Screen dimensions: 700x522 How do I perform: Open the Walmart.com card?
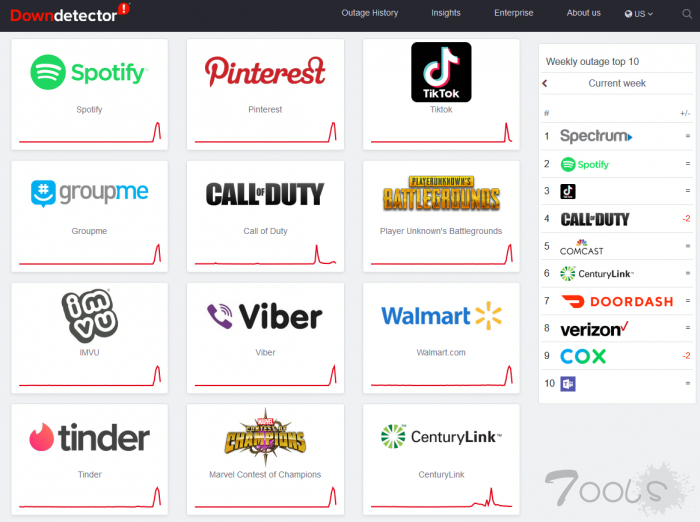click(441, 338)
